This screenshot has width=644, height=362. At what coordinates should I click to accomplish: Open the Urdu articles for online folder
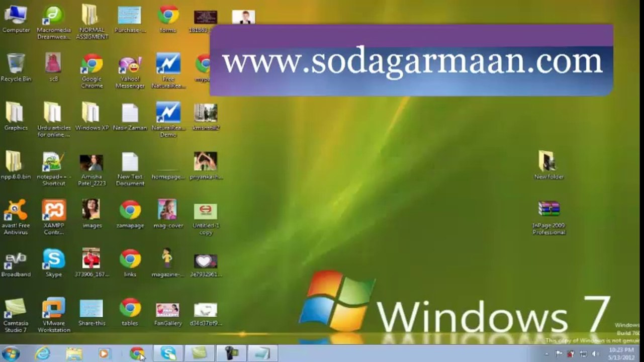pos(54,120)
